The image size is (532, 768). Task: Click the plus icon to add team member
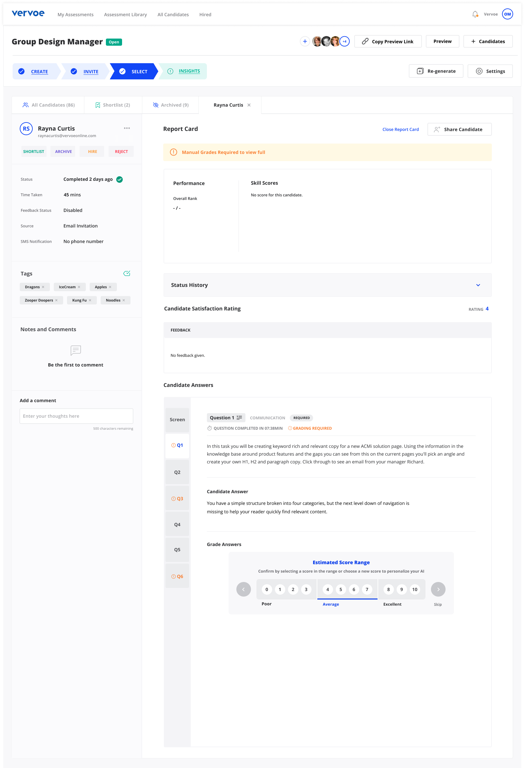(305, 41)
